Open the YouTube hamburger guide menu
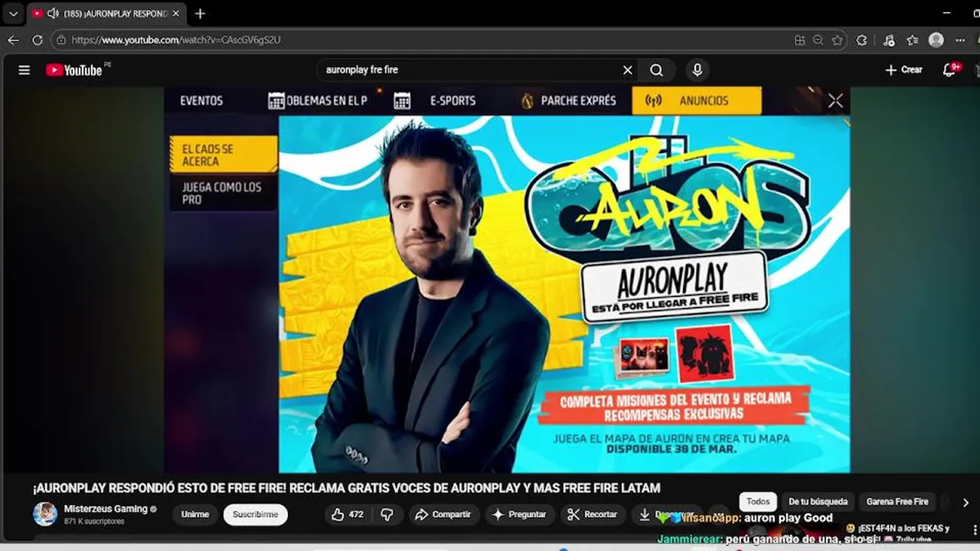Screen dimensions: 980x551 (24, 70)
